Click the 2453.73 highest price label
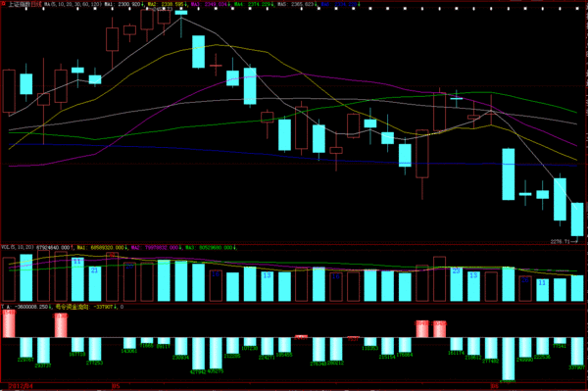Image resolution: width=588 pixels, height=391 pixels. point(163,9)
